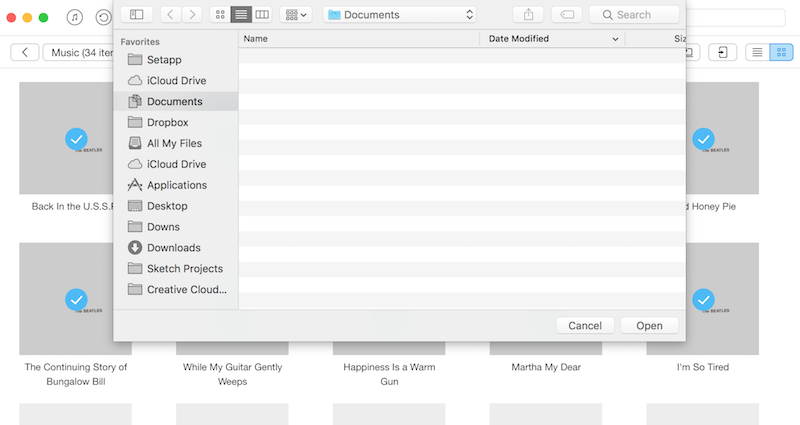Click Back In the U.S.S.R. title
This screenshot has height=425, width=800.
72,206
